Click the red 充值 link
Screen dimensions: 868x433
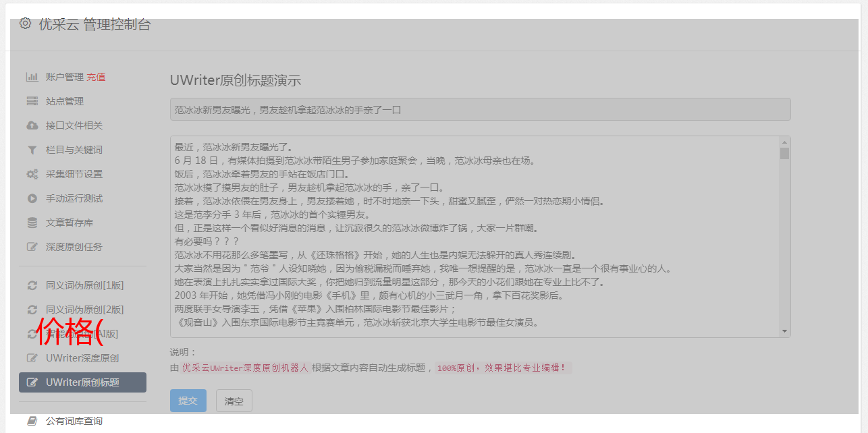[x=96, y=77]
